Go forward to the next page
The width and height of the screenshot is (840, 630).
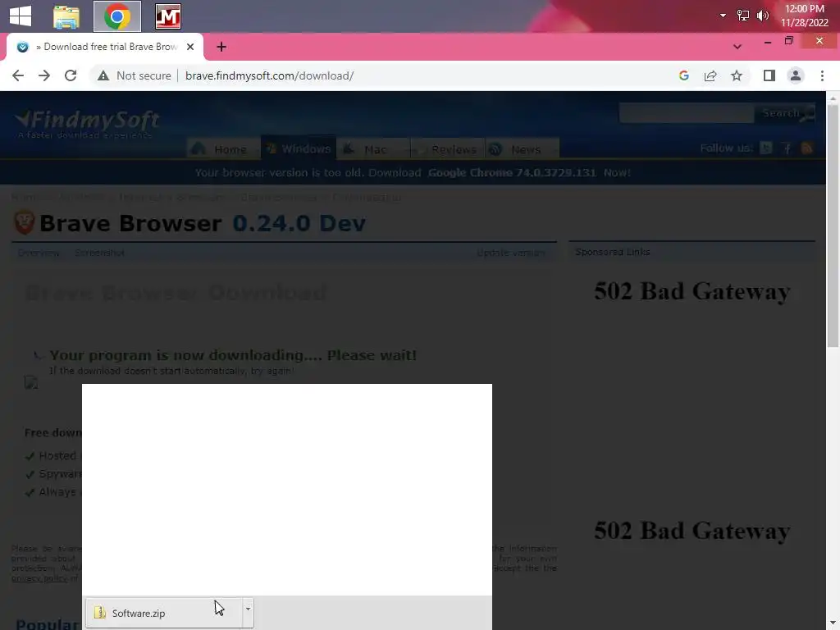point(44,75)
